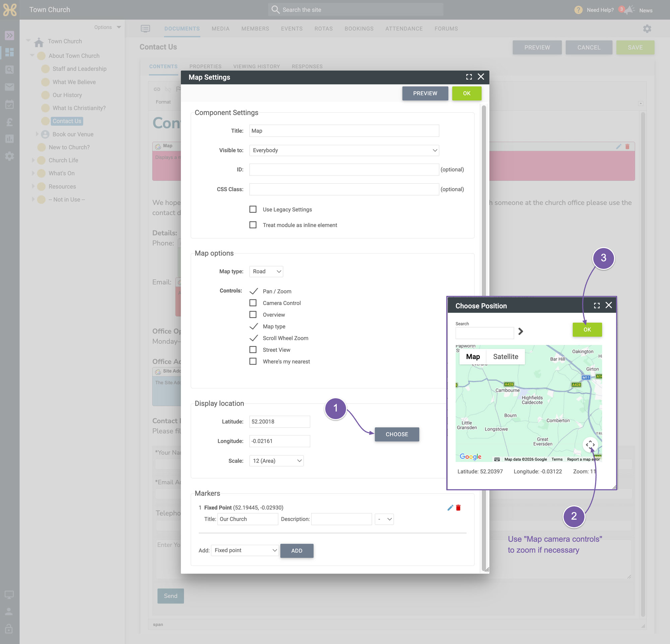Open the Events tab
This screenshot has width=670, height=644.
291,29
